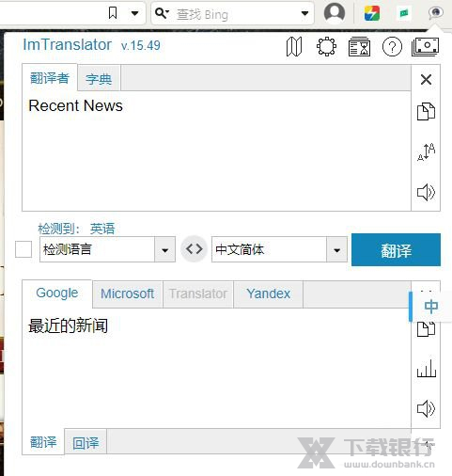Image resolution: width=452 pixels, height=476 pixels.
Task: Open the browser user profile avatar
Action: coord(335,13)
